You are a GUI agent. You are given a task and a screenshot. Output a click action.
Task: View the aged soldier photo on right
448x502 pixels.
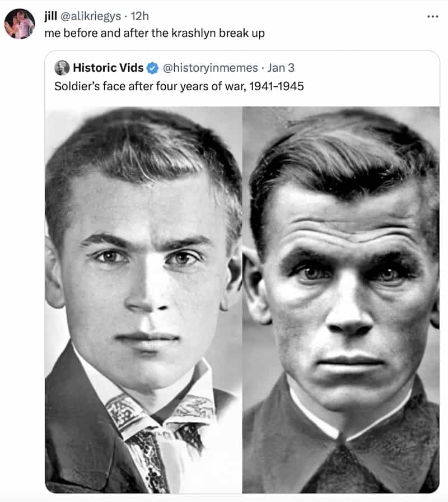341,300
